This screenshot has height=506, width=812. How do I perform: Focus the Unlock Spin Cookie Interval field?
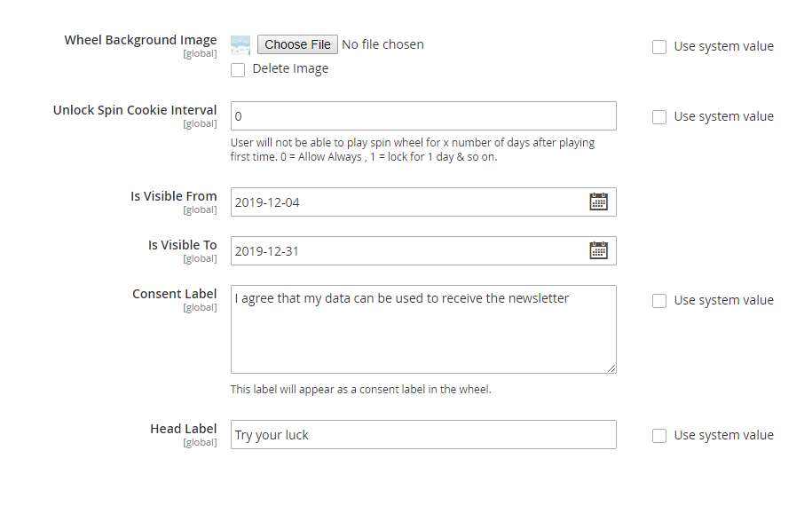click(422, 116)
